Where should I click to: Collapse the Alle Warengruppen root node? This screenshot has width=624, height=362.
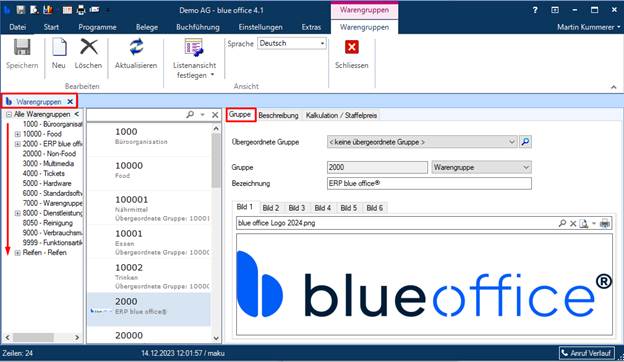pos(9,115)
